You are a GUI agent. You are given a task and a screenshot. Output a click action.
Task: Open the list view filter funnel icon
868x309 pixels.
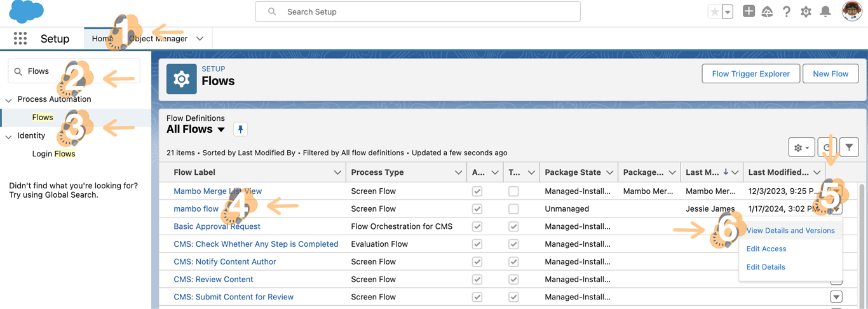tap(849, 148)
